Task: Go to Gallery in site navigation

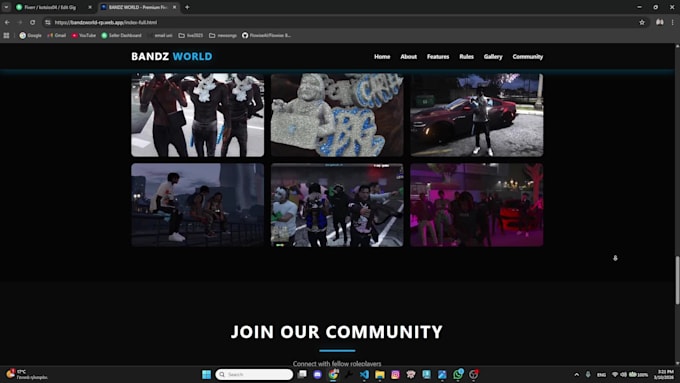Action: coord(493,56)
